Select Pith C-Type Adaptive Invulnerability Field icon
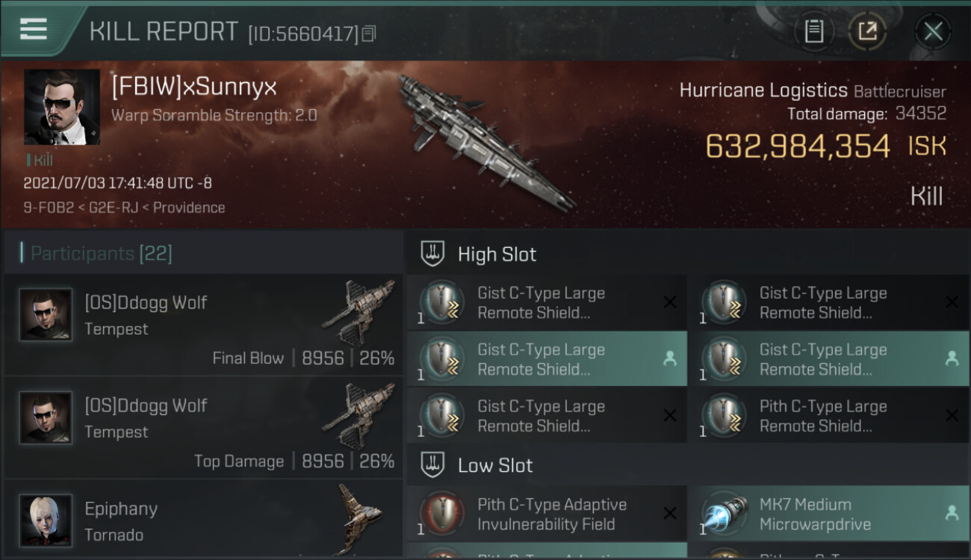 [442, 514]
